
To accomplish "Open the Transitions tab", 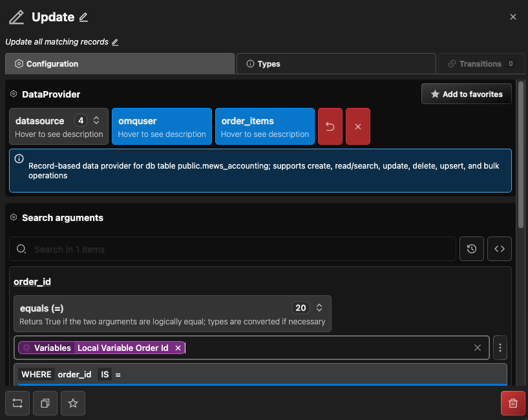I will [481, 64].
